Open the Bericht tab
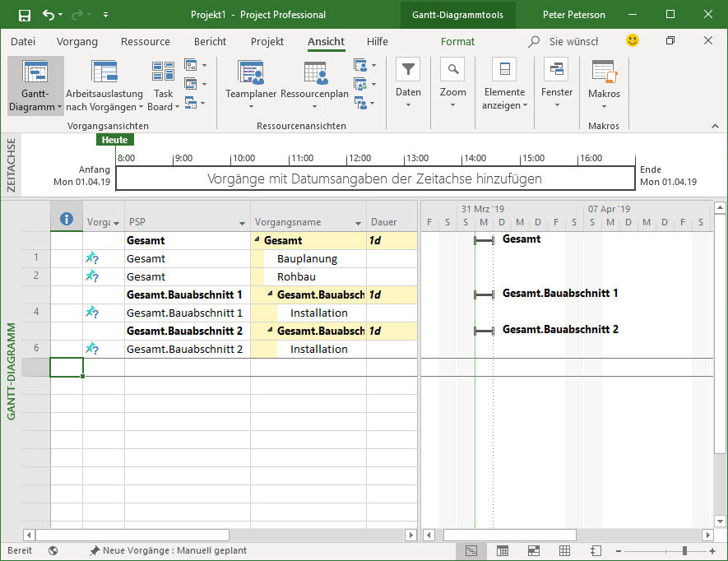728x561 pixels. [x=210, y=42]
